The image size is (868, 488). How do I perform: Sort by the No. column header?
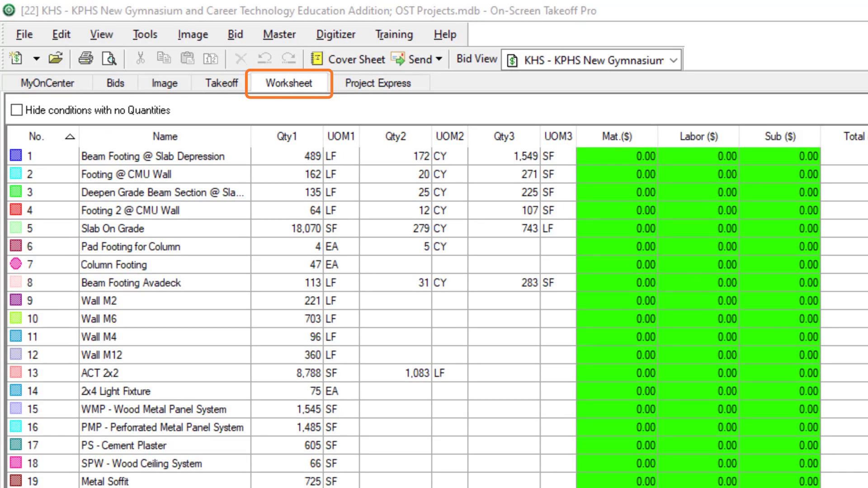[36, 136]
